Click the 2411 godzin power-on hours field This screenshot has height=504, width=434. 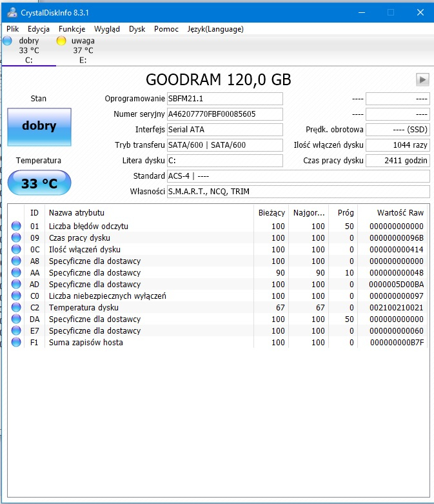tap(398, 161)
